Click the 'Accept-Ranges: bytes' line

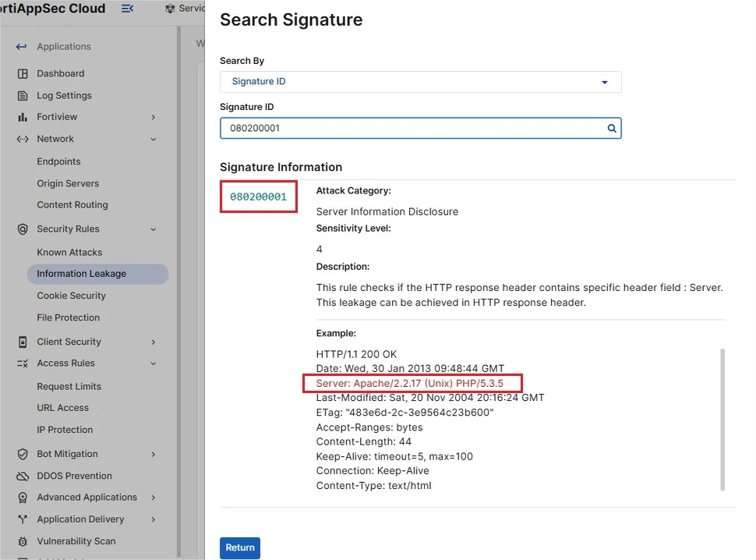(369, 427)
